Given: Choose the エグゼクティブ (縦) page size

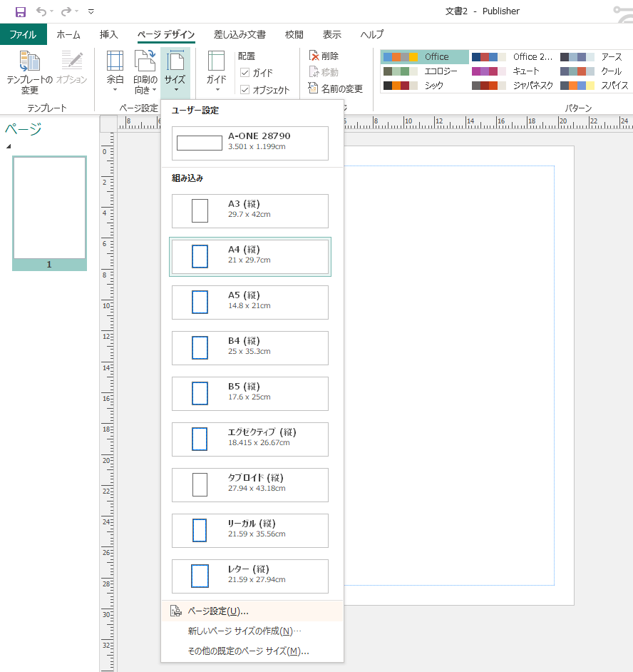Looking at the screenshot, I should 250,439.
